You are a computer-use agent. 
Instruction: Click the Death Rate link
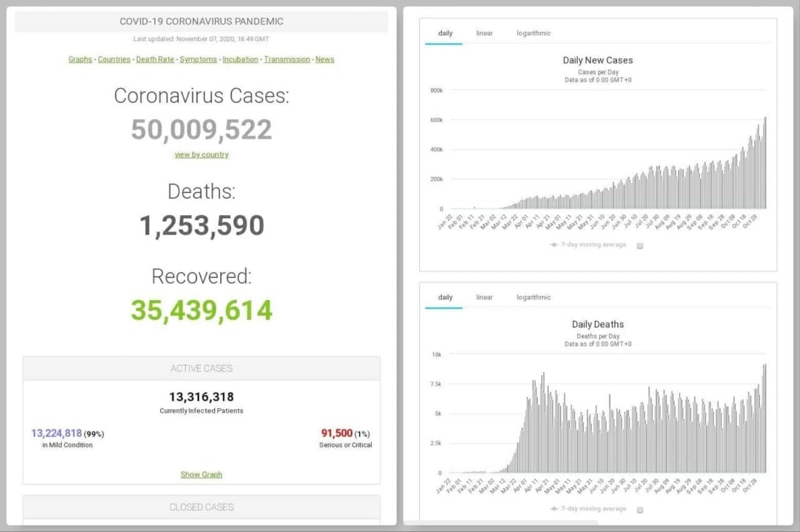coord(155,59)
